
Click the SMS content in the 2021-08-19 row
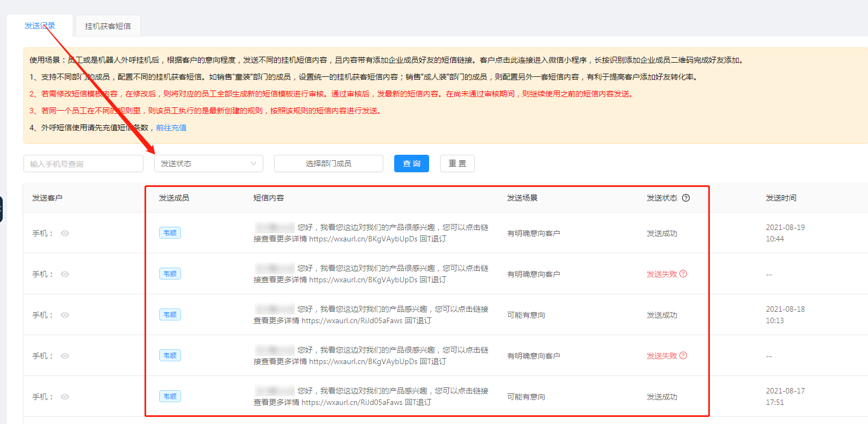pyautogui.click(x=371, y=233)
